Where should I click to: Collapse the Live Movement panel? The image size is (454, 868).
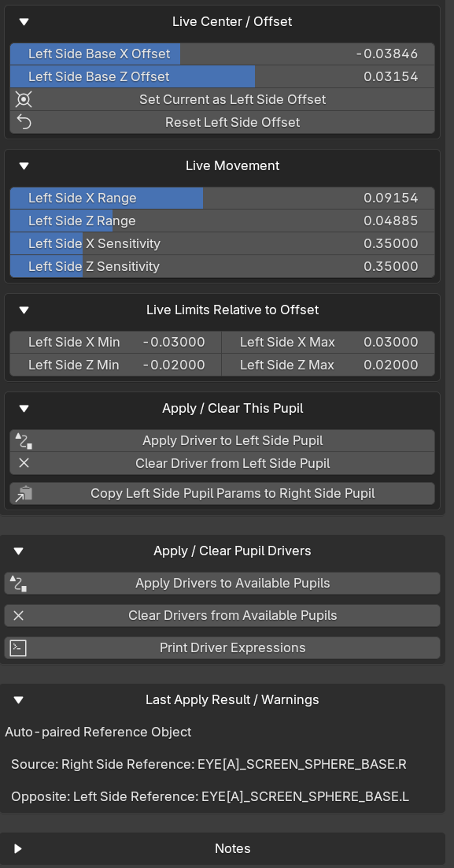click(24, 166)
